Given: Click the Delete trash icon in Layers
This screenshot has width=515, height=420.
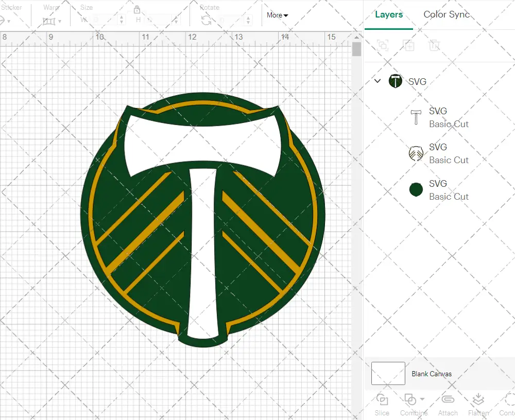Looking at the screenshot, I should pos(434,45).
